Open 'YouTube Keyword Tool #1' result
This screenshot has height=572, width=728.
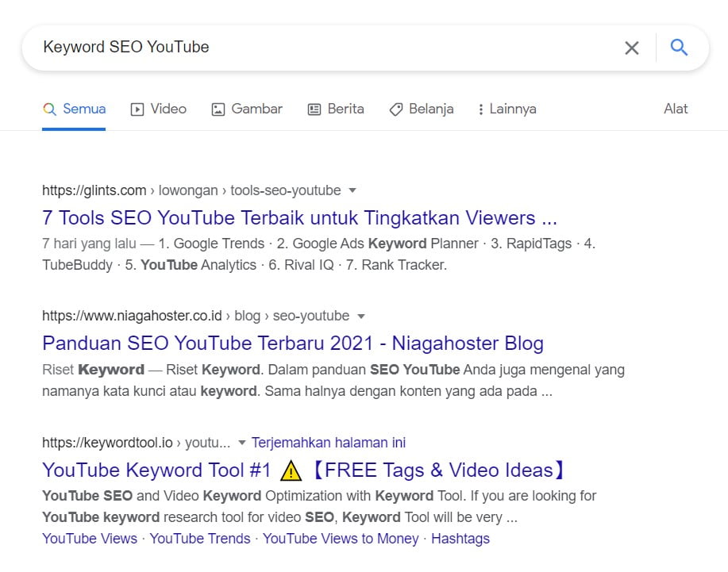(304, 470)
